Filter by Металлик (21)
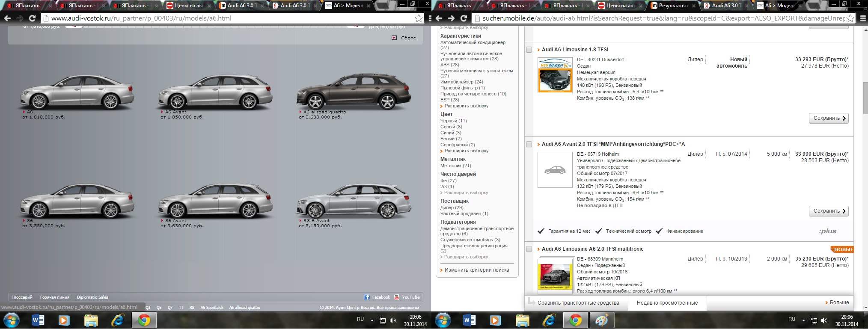 point(456,166)
